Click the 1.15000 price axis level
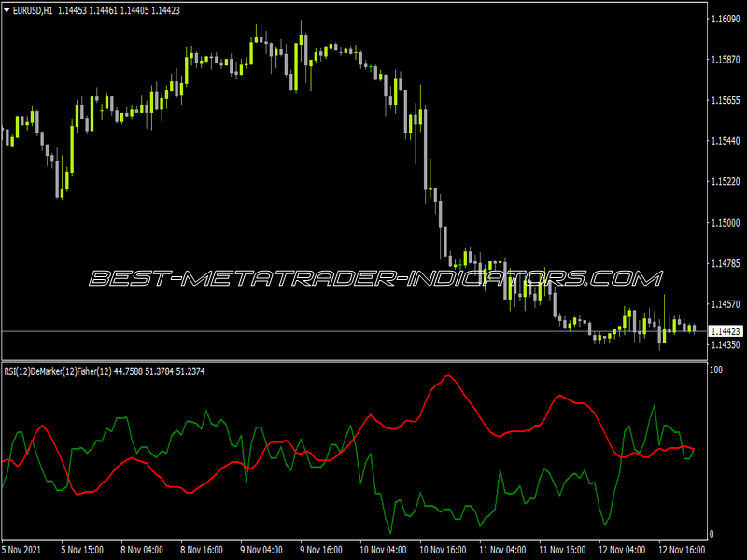 tap(726, 223)
